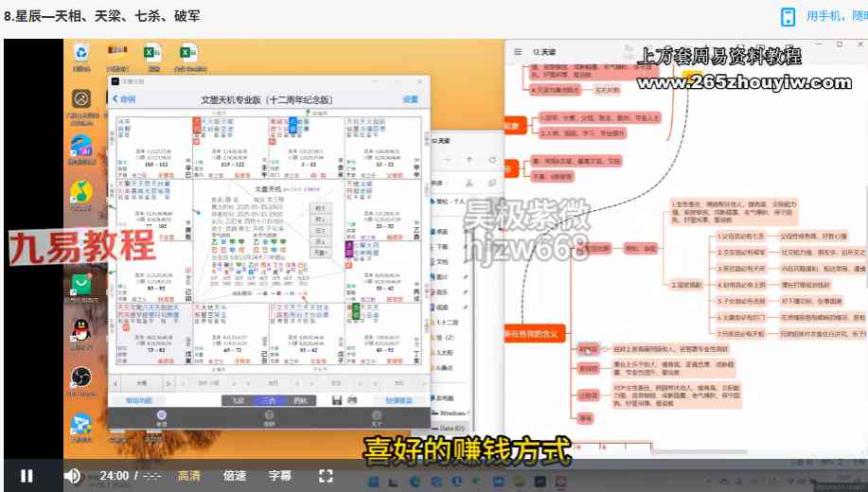
Task: Click the 天盘 dropdown button in chart center
Action: click(x=320, y=253)
